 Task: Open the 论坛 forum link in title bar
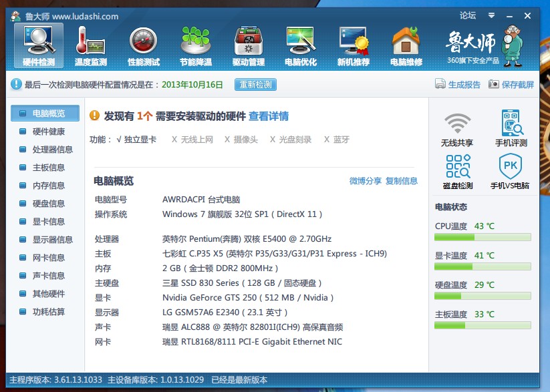click(x=468, y=15)
